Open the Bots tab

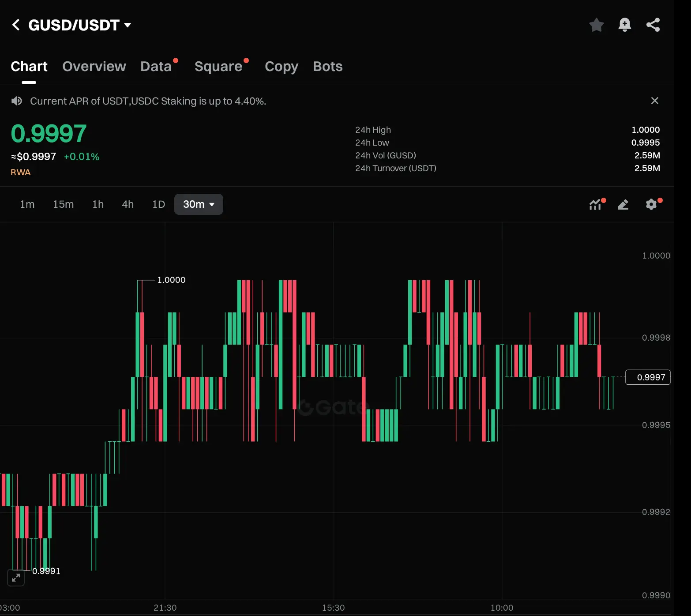(x=328, y=66)
